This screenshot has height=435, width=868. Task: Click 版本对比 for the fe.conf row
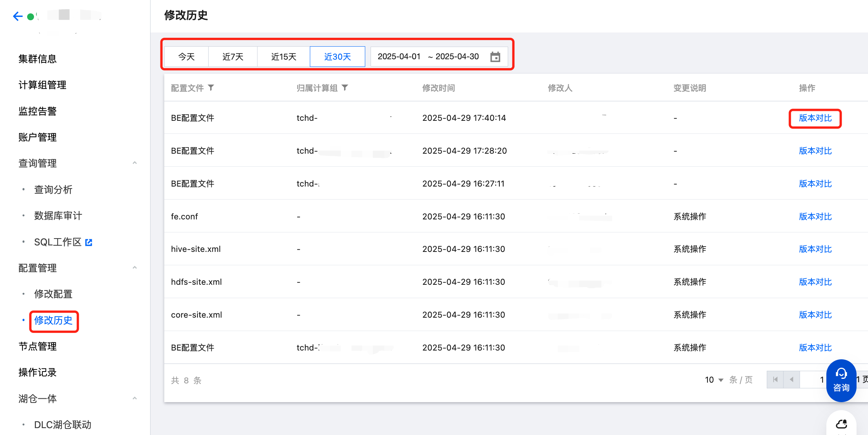[x=815, y=217]
